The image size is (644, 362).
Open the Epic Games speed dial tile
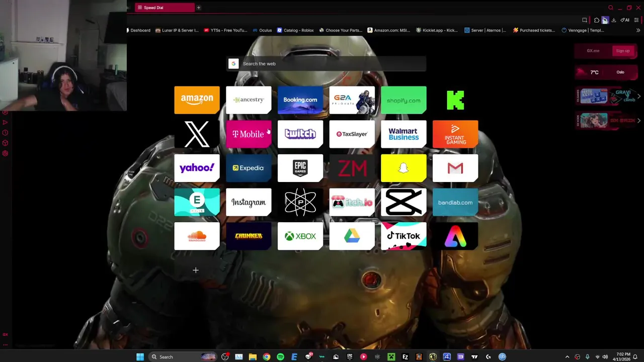coord(300,168)
